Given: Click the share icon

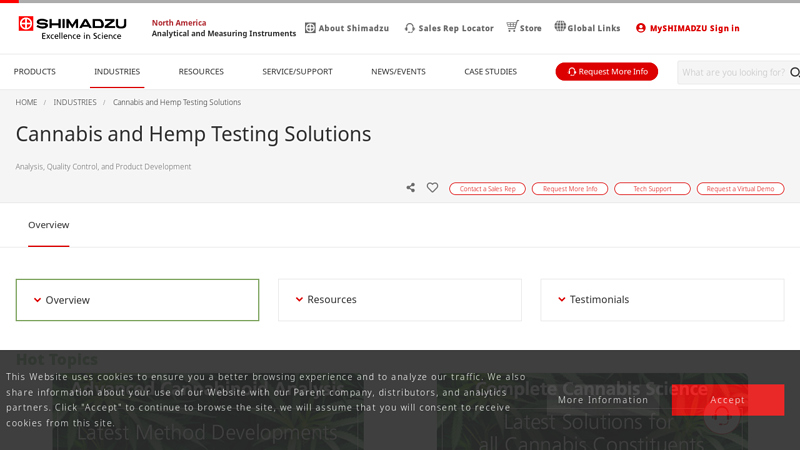Looking at the screenshot, I should coord(411,188).
